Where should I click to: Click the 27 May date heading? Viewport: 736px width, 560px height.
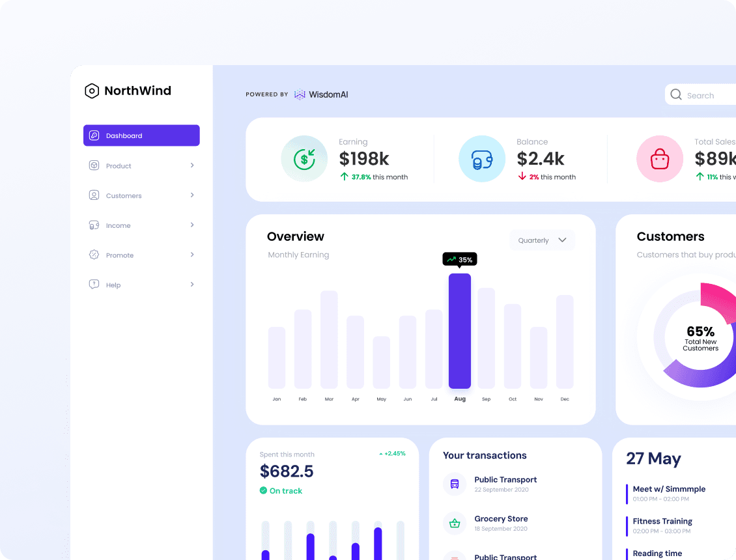coord(653,458)
